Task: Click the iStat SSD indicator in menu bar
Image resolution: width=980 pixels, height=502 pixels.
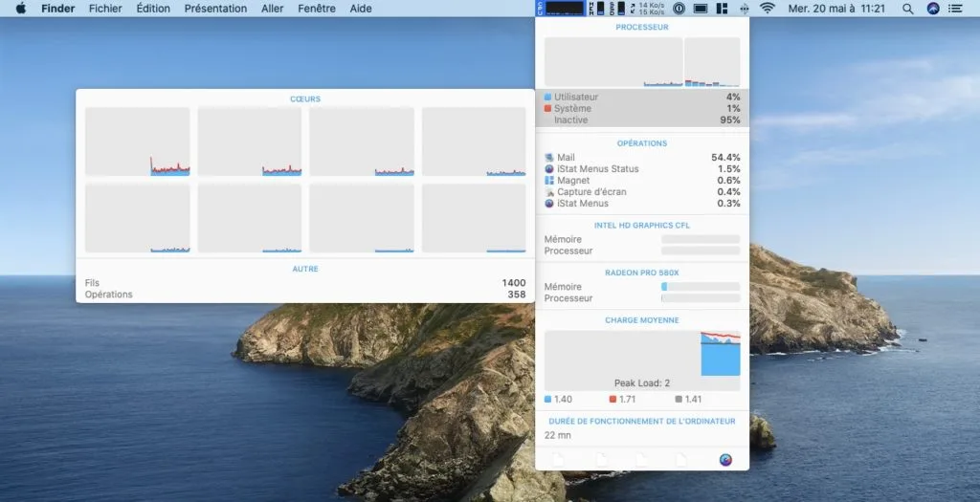Action: click(x=616, y=8)
